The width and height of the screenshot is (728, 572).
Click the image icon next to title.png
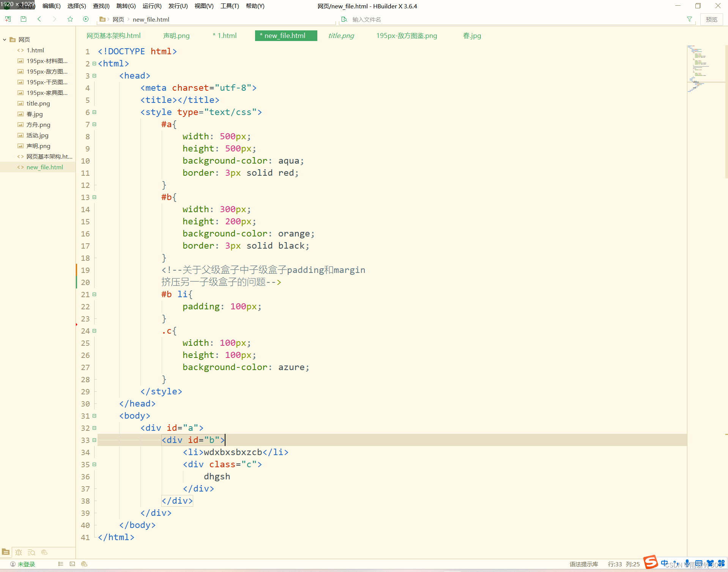coord(20,103)
